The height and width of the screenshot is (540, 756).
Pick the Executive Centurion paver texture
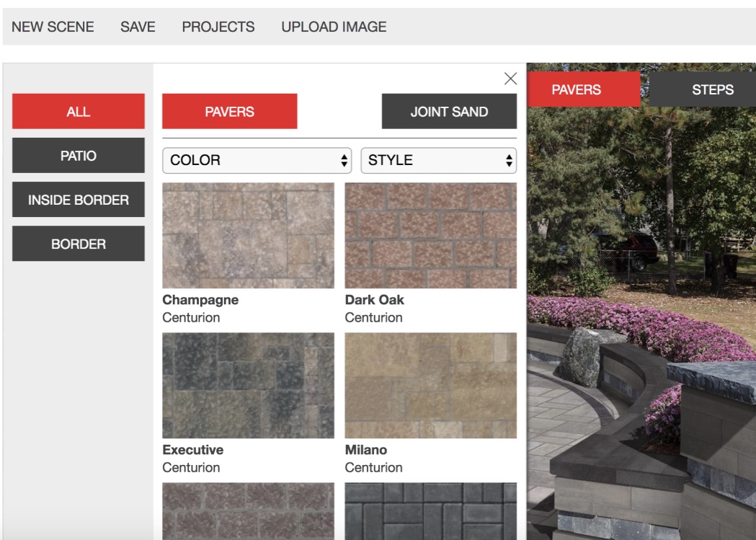(248, 385)
